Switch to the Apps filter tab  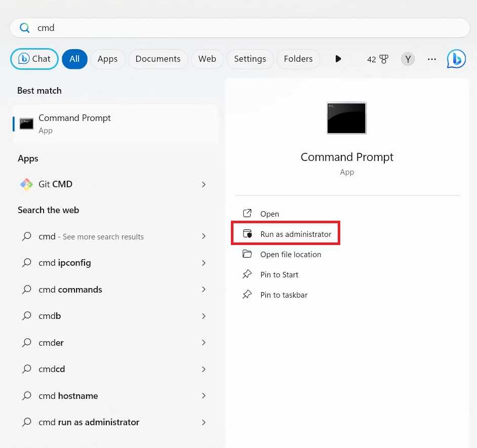[107, 59]
